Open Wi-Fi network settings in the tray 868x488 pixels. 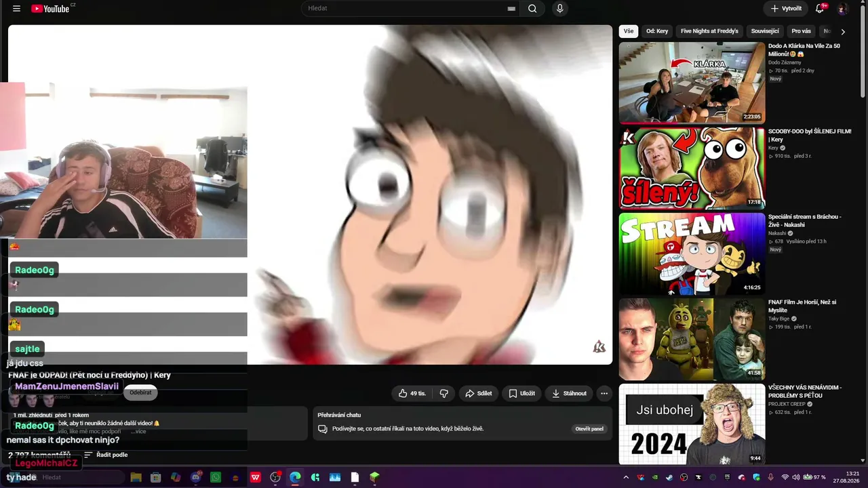click(x=785, y=477)
